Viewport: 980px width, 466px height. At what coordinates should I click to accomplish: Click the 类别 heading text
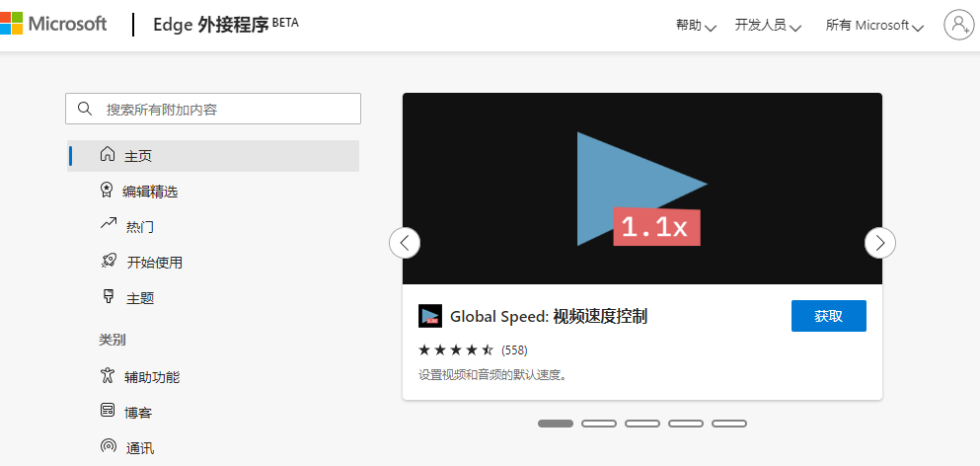pyautogui.click(x=112, y=340)
